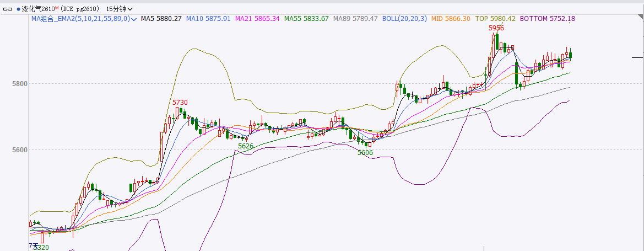Select the MA5 5880.27 readout
Image resolution: width=644 pixels, height=251 pixels.
pos(161,19)
